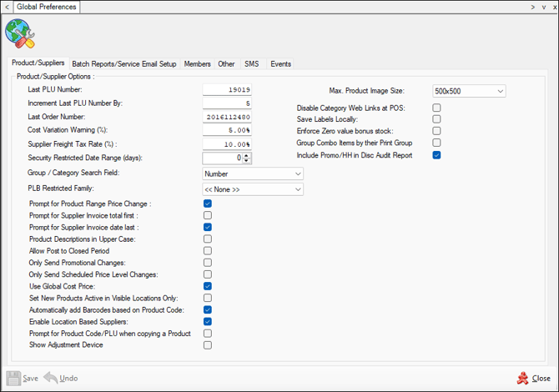The width and height of the screenshot is (559, 392).
Task: Toggle Prompt for Supplier Invoice date last
Action: 208,227
